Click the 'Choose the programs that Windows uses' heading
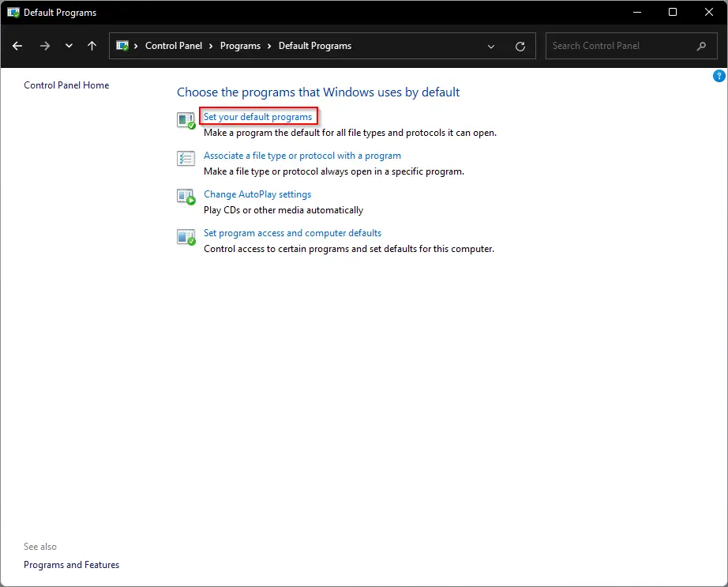 click(318, 92)
